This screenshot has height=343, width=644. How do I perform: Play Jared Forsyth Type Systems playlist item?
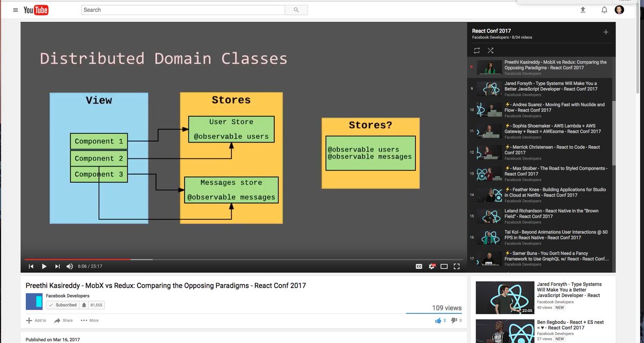coord(540,88)
